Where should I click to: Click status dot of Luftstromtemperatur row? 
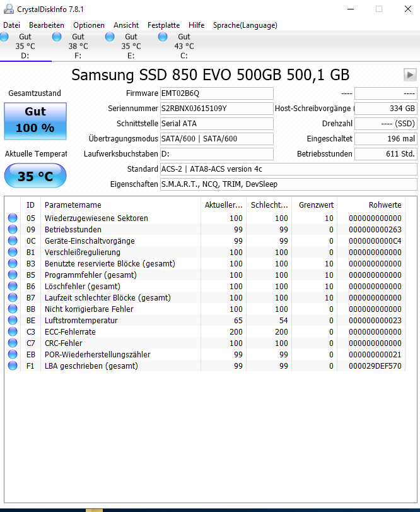click(13, 320)
